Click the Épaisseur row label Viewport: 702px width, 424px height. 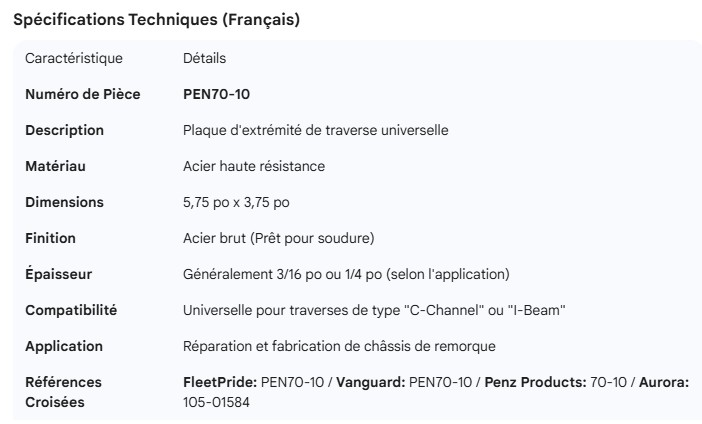pyautogui.click(x=58, y=274)
